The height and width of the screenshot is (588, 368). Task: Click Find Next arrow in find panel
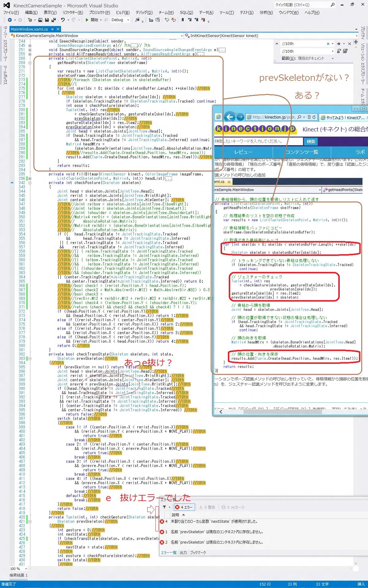coord(338,44)
